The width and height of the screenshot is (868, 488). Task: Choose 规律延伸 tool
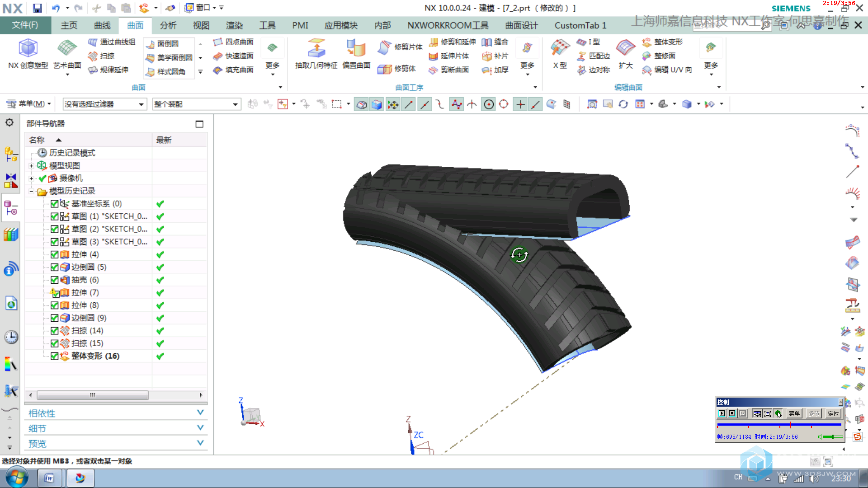pos(108,70)
